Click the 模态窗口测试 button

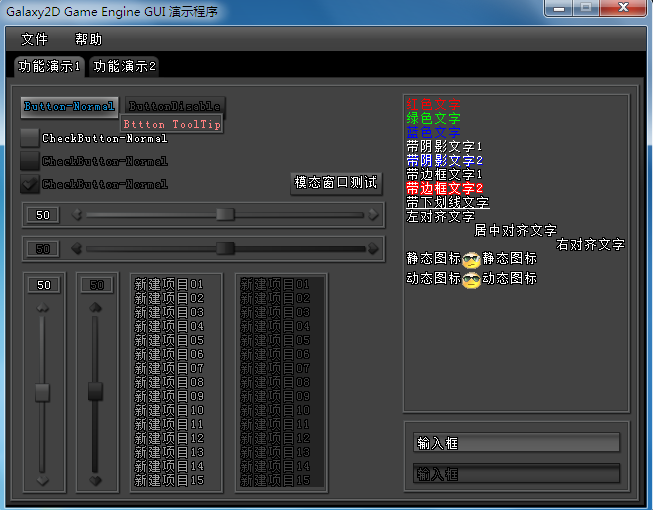coord(336,183)
